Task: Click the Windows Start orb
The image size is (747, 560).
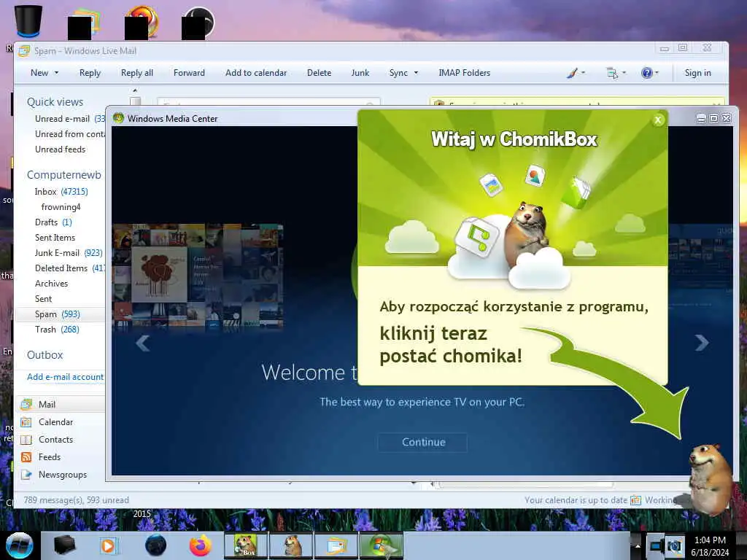Action: coord(19,545)
